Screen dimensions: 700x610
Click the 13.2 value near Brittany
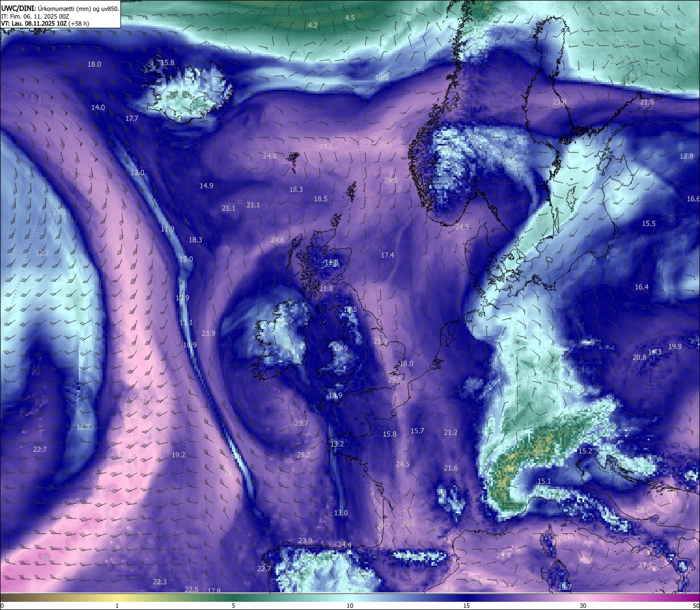tap(337, 444)
